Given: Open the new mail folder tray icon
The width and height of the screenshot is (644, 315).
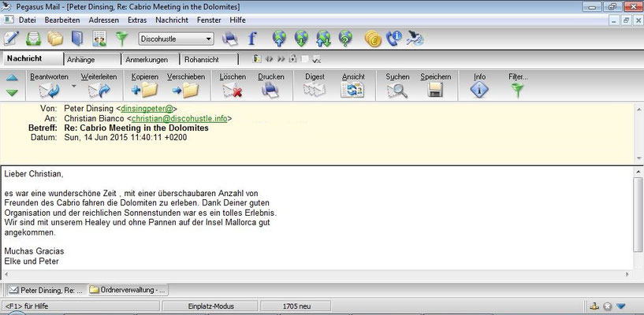Looking at the screenshot, I should pyautogui.click(x=33, y=39).
